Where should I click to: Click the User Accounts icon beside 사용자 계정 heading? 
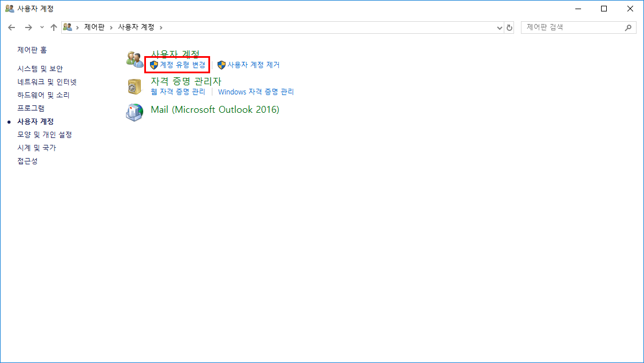coord(135,59)
